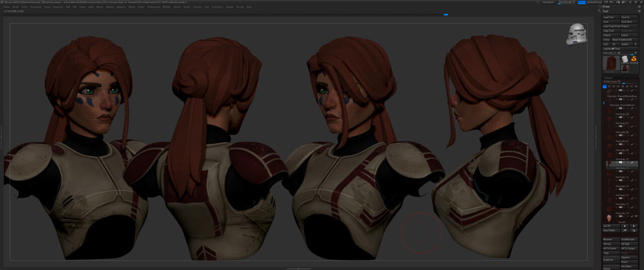644x270 pixels.
Task: Select visibility set V4
Action: tap(618, 86)
